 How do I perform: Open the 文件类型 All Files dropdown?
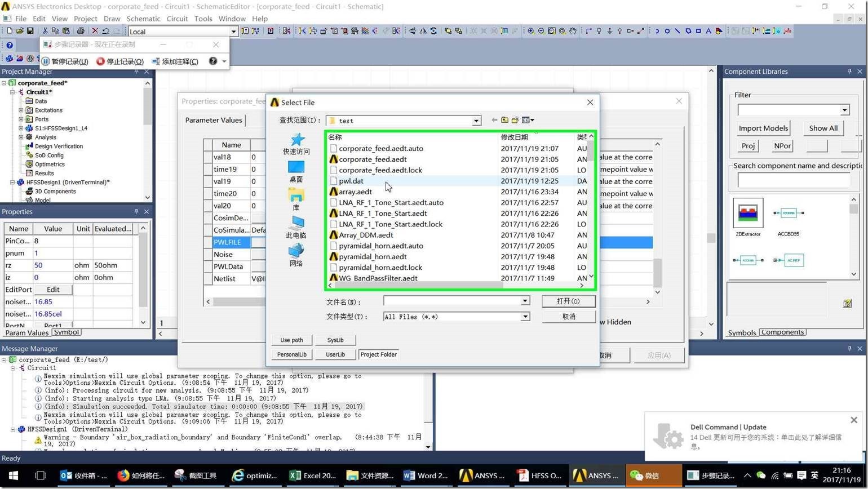(525, 317)
